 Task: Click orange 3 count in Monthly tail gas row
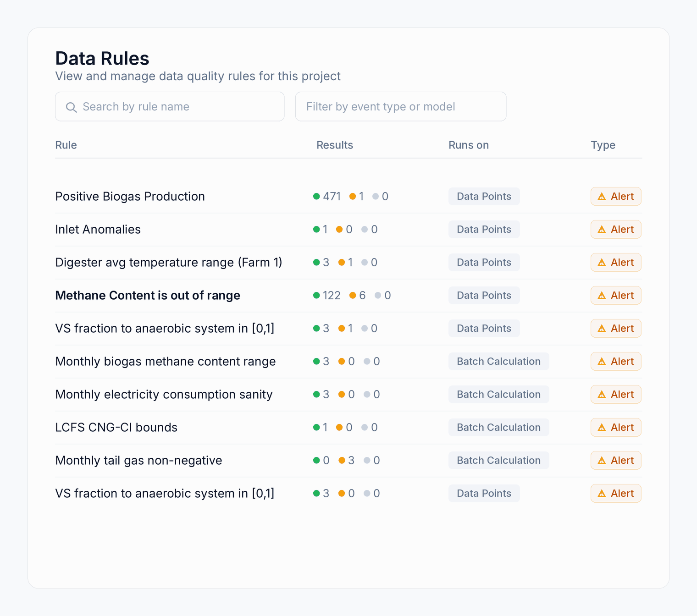tap(347, 460)
